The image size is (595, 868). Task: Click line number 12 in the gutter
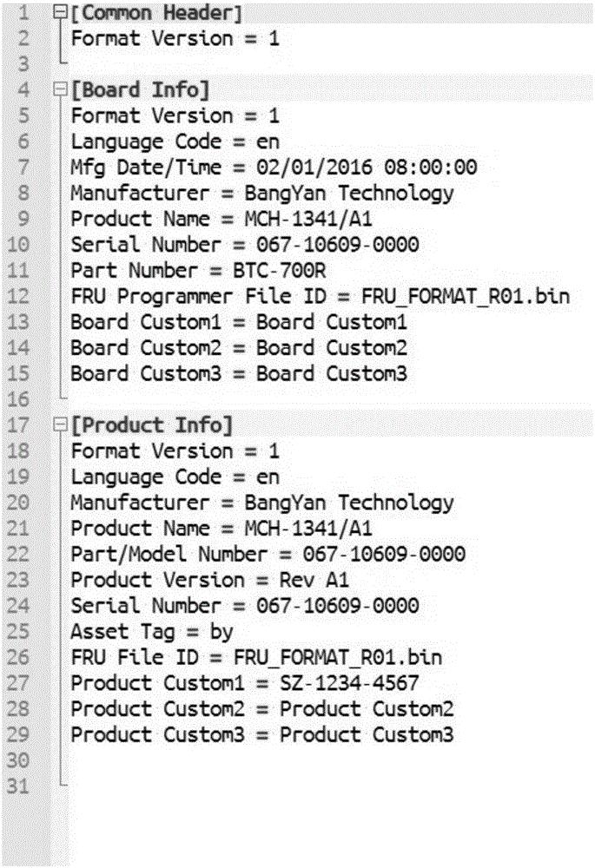pos(21,297)
